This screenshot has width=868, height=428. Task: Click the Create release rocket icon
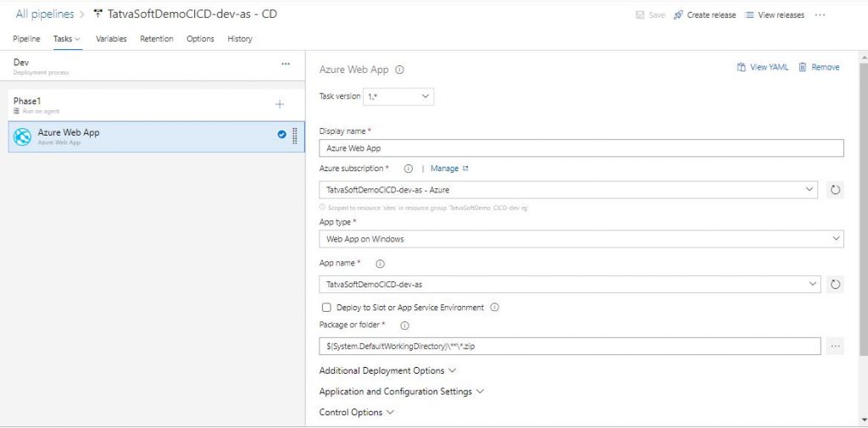point(678,15)
